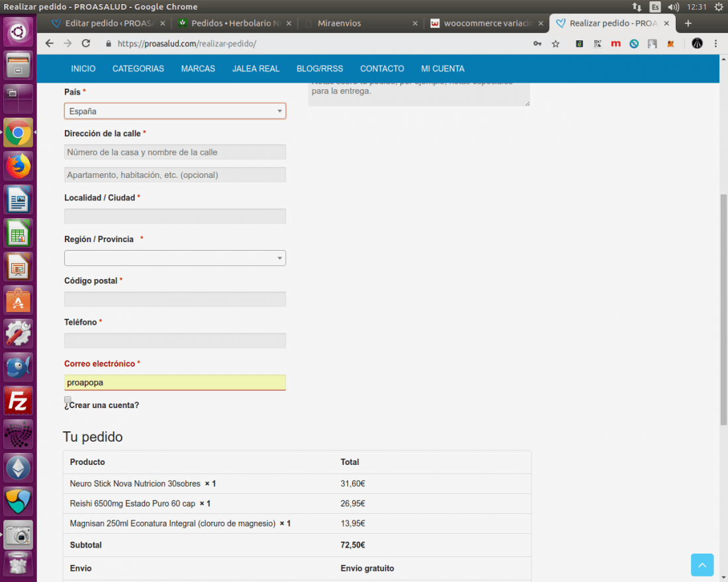Click the back-to-top arrow button
Image resolution: width=728 pixels, height=582 pixels.
tap(702, 565)
